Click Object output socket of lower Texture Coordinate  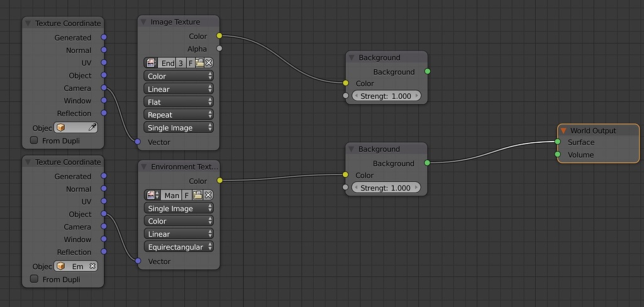pyautogui.click(x=104, y=214)
